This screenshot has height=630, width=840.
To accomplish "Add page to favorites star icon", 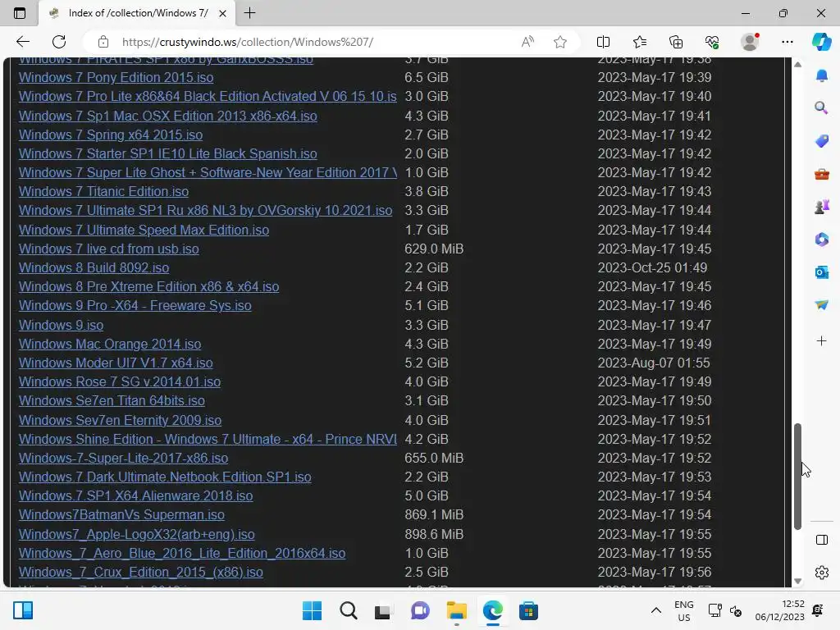I will 560,42.
